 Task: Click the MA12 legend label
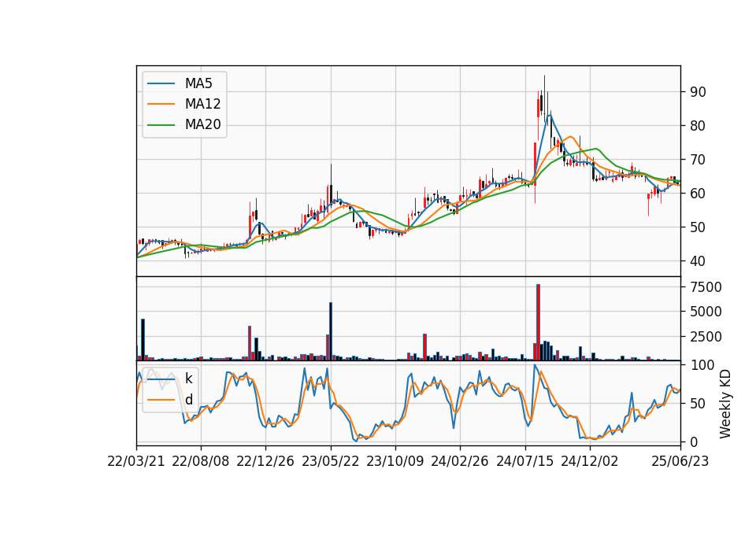(202, 104)
